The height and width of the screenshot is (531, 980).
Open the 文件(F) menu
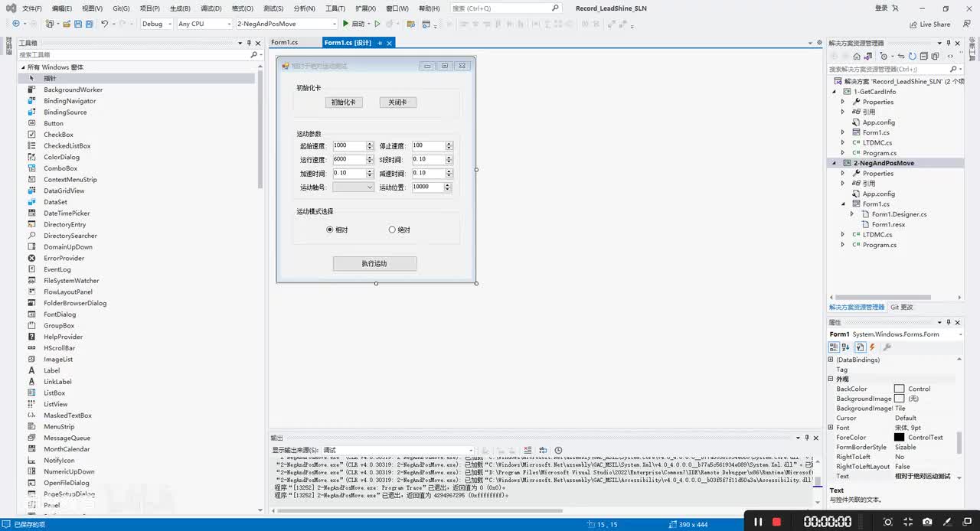click(32, 8)
